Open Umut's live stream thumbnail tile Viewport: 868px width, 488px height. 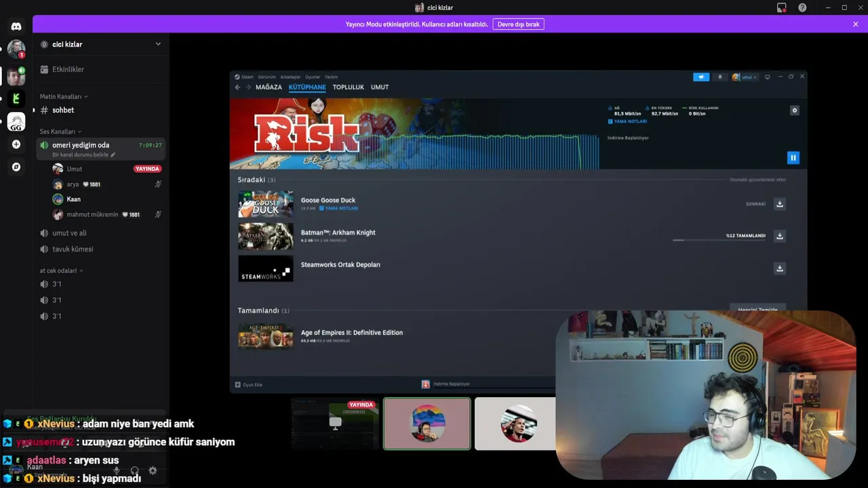tap(335, 424)
